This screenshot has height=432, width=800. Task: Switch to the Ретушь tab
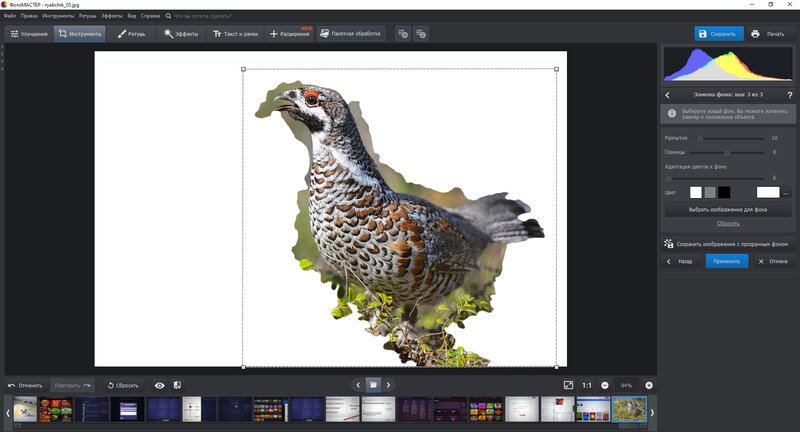[x=132, y=34]
